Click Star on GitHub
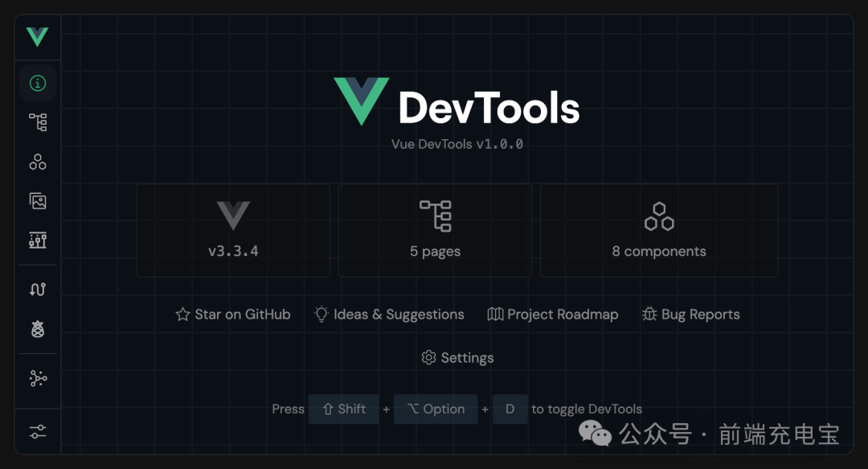868x469 pixels. pos(233,314)
